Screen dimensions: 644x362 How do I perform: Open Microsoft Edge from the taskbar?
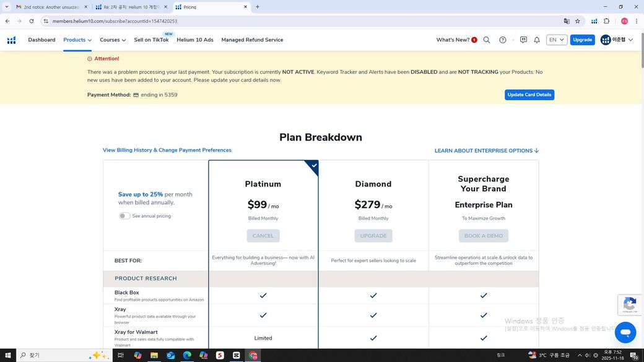click(187, 355)
